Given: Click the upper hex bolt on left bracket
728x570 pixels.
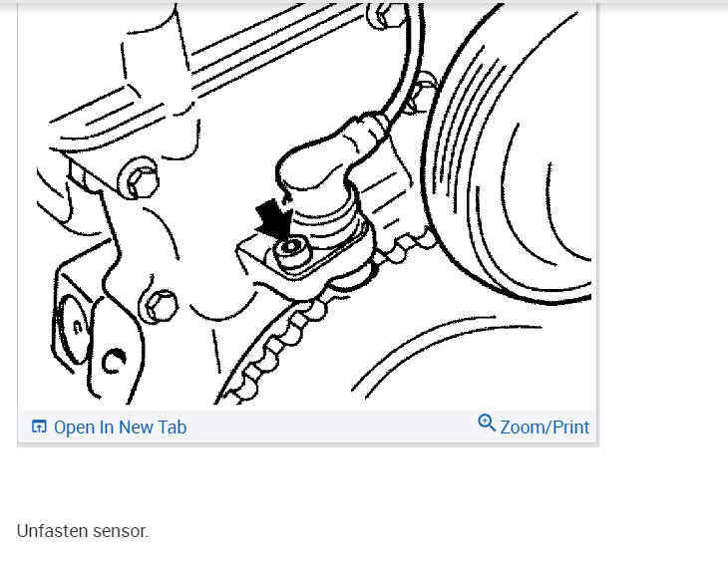Looking at the screenshot, I should [140, 179].
